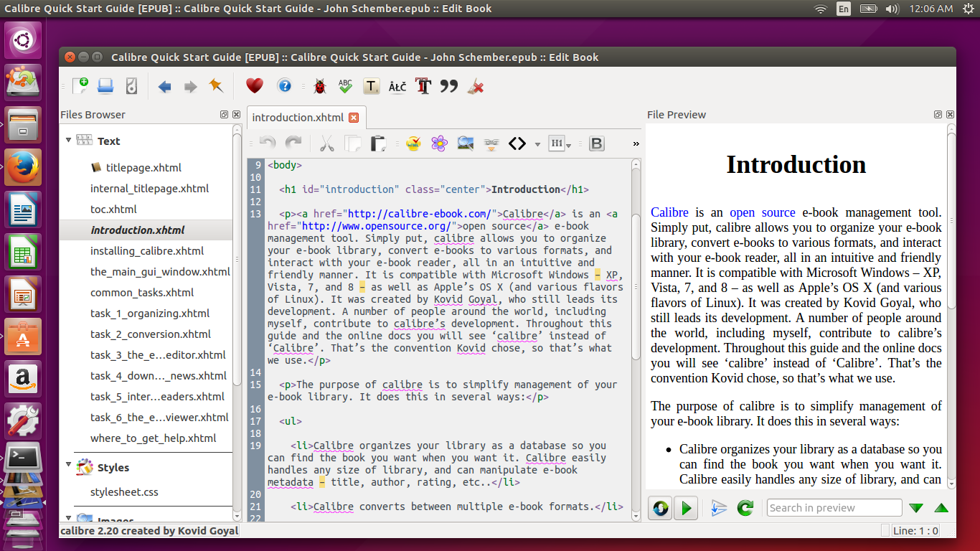Open task_2_conversion.xhtml file

[x=151, y=334]
